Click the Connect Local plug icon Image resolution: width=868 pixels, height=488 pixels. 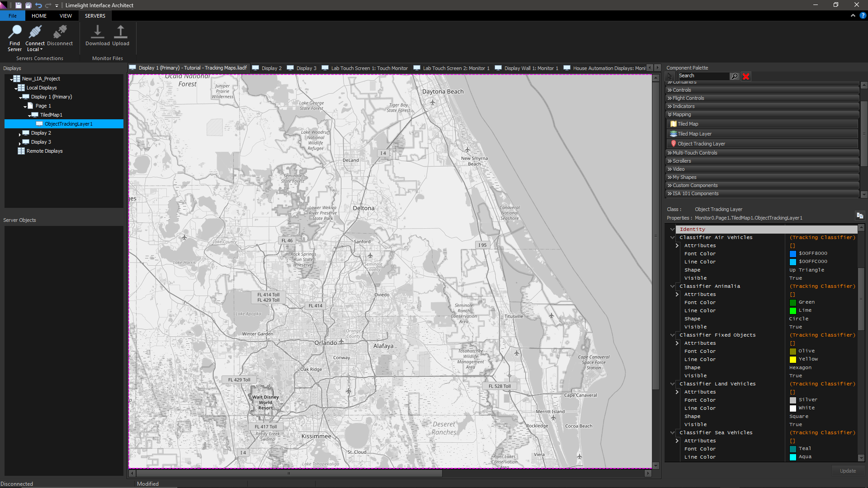35,32
